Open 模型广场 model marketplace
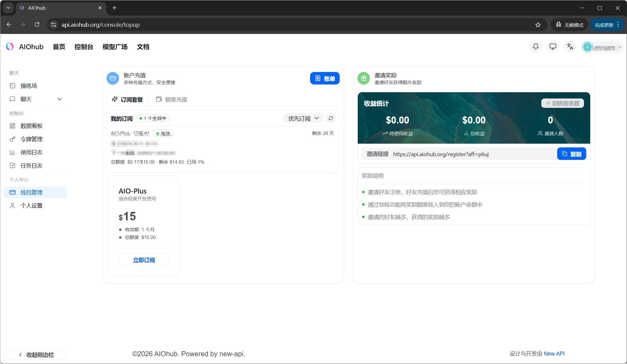This screenshot has width=627, height=364. pos(115,47)
